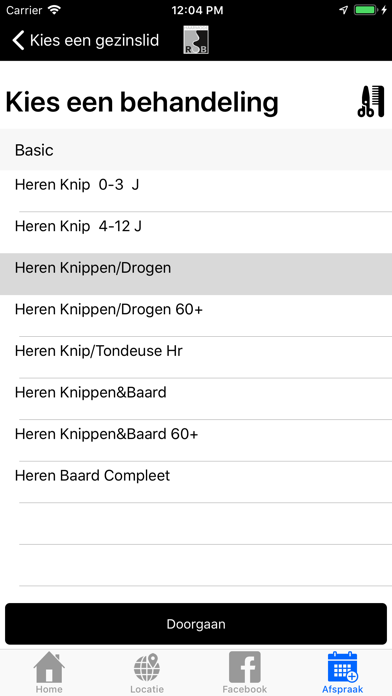Screen dimensions: 392x696
Task: Tap the battery status icon
Action: pos(366,10)
